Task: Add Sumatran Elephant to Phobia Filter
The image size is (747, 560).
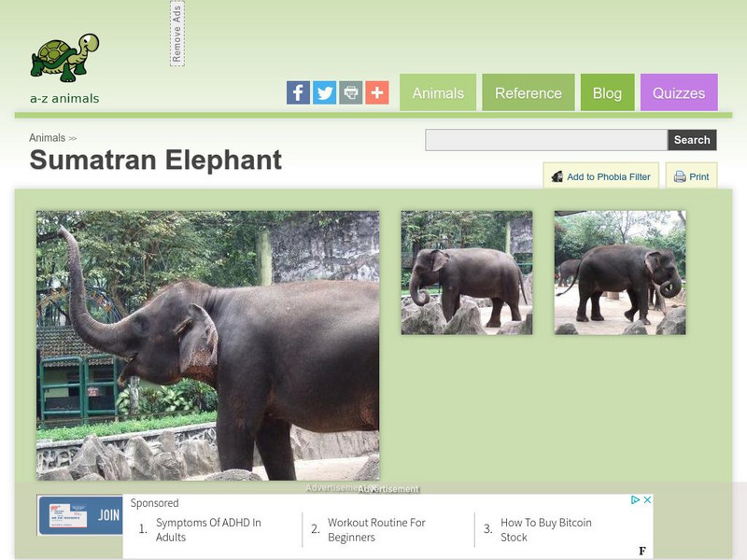Action: click(x=601, y=176)
